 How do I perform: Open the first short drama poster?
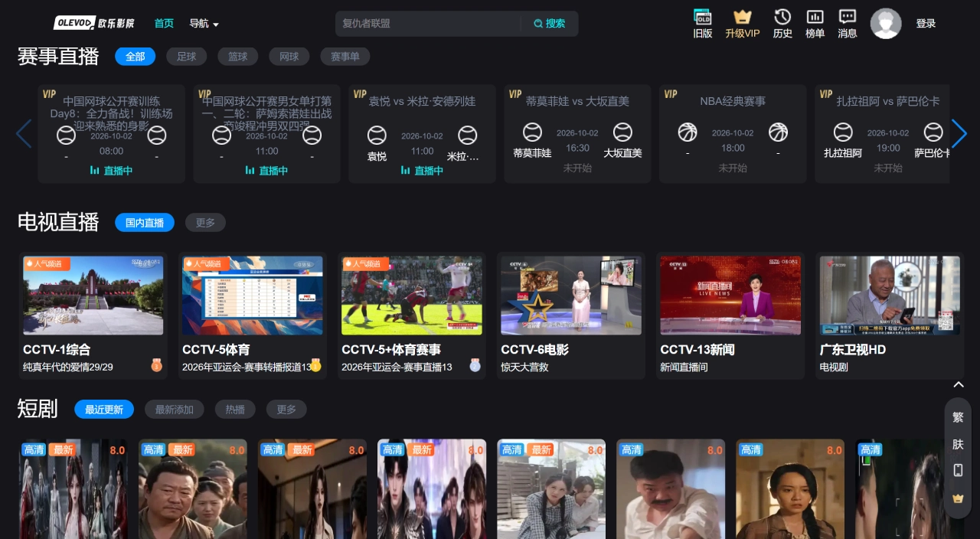tap(73, 488)
